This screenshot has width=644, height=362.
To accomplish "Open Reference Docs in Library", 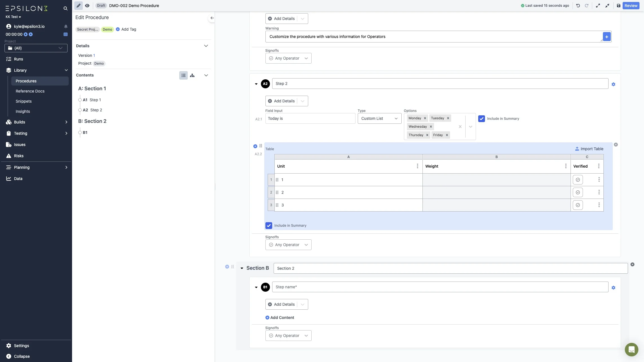I will tap(30, 91).
